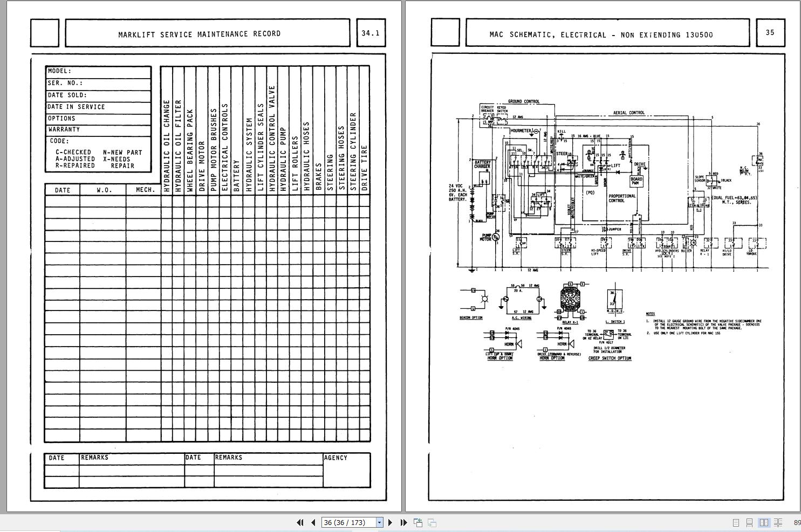The image size is (801, 532).
Task: Click HYDRAULIC OIL CHANGE column header
Action: tap(167, 146)
